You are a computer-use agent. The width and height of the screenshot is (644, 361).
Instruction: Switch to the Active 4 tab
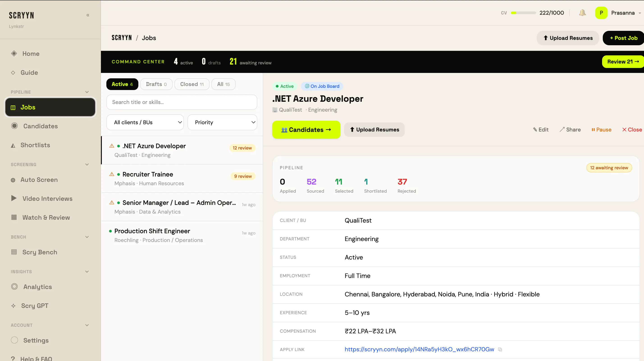click(x=122, y=84)
